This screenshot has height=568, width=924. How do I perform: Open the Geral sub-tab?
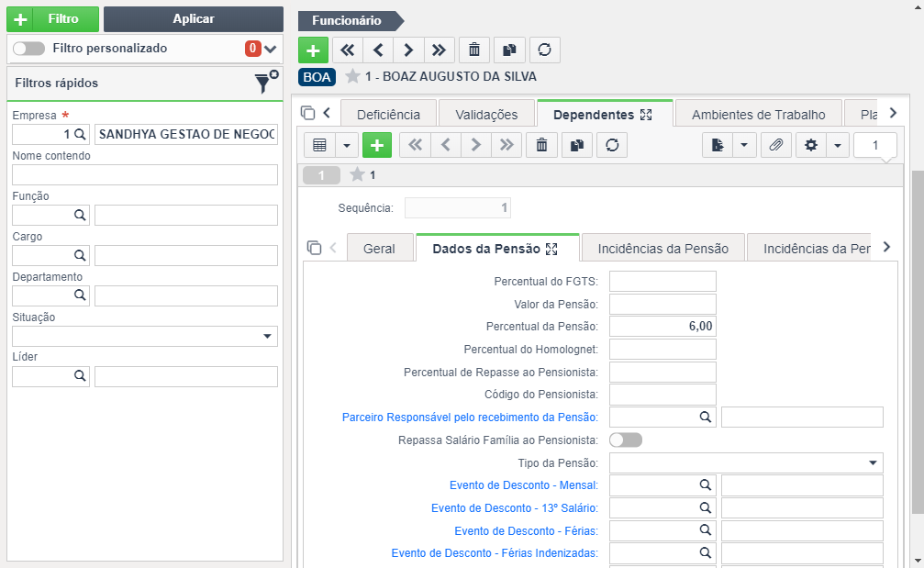tap(379, 249)
